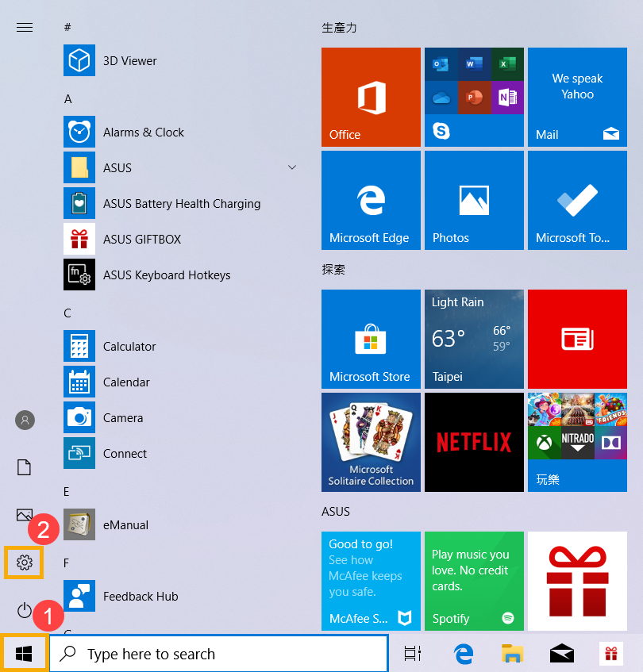Open the Connect app icon
The height and width of the screenshot is (672, 643).
pos(79,453)
